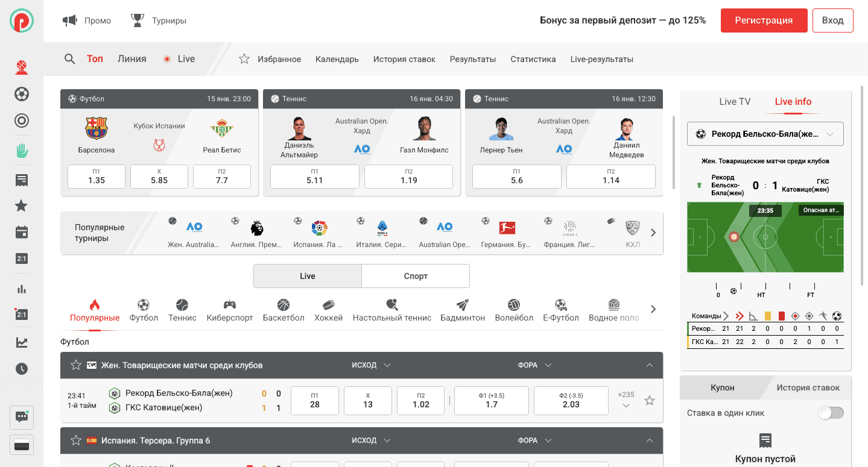Screen dimensions: 868x467
Task: Enable the Ставка в один клик switch
Action: tap(830, 413)
